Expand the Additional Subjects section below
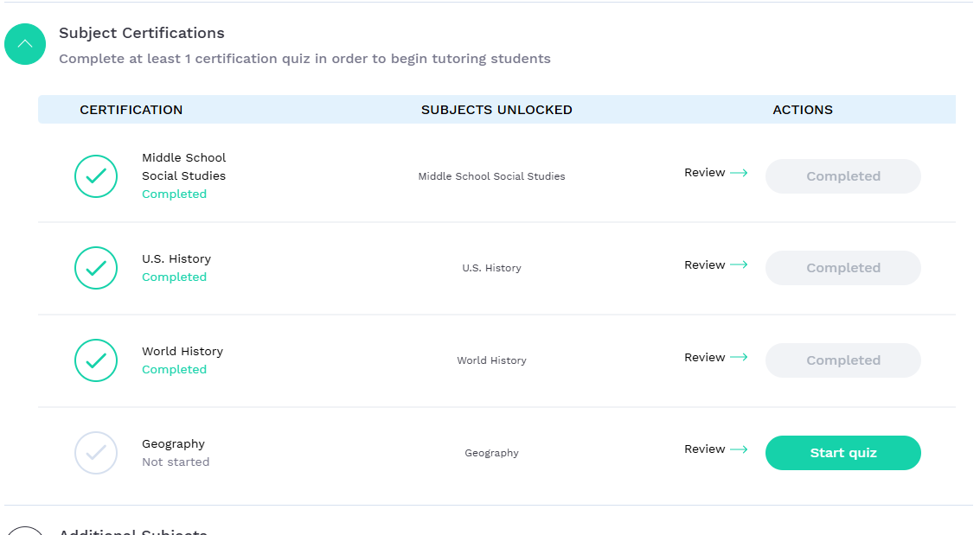This screenshot has height=535, width=980. (x=25, y=530)
